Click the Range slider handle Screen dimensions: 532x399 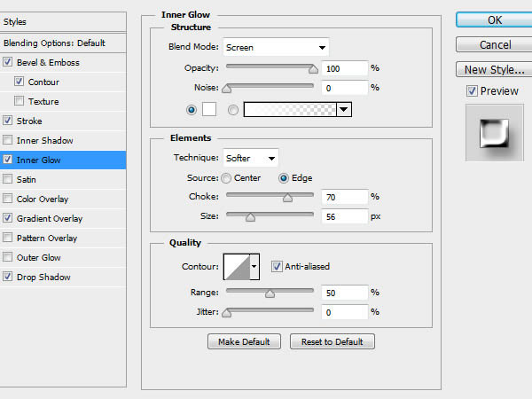coord(270,293)
